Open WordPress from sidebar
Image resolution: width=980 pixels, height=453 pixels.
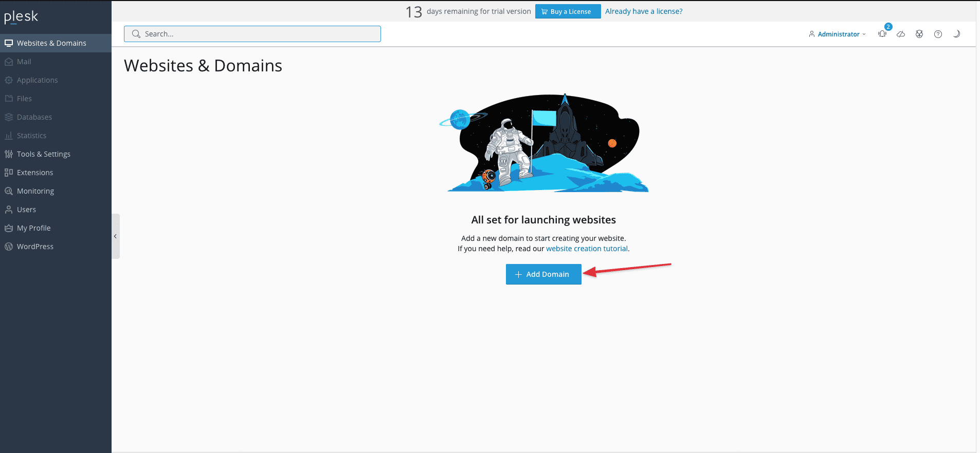35,247
